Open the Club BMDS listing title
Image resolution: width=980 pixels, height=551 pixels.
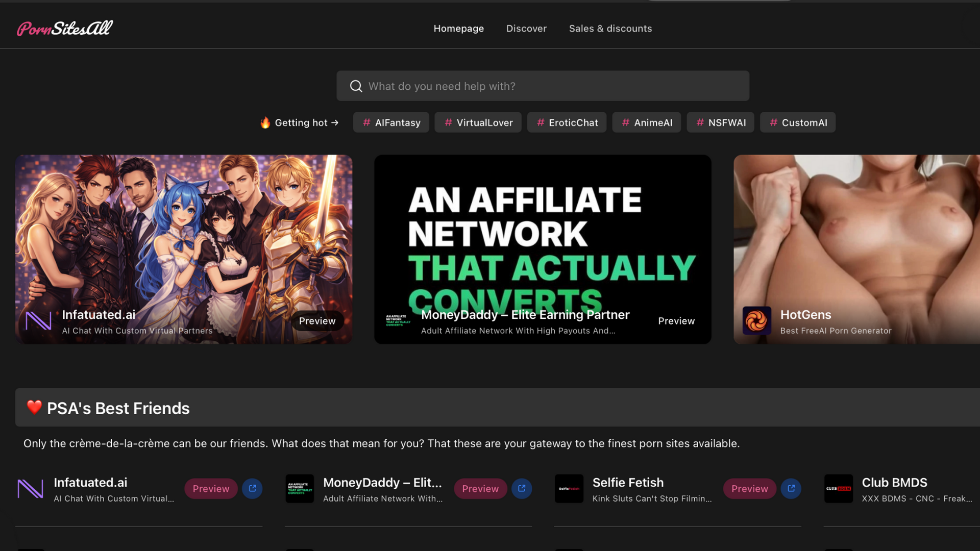[894, 483]
